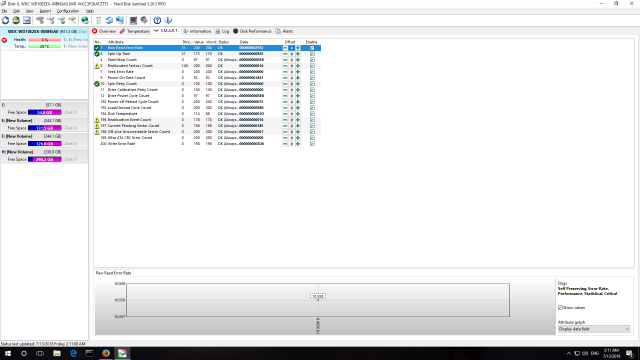Toggle Enable checkbox for Seek Error Rate
640x360 pixels.
point(312,72)
